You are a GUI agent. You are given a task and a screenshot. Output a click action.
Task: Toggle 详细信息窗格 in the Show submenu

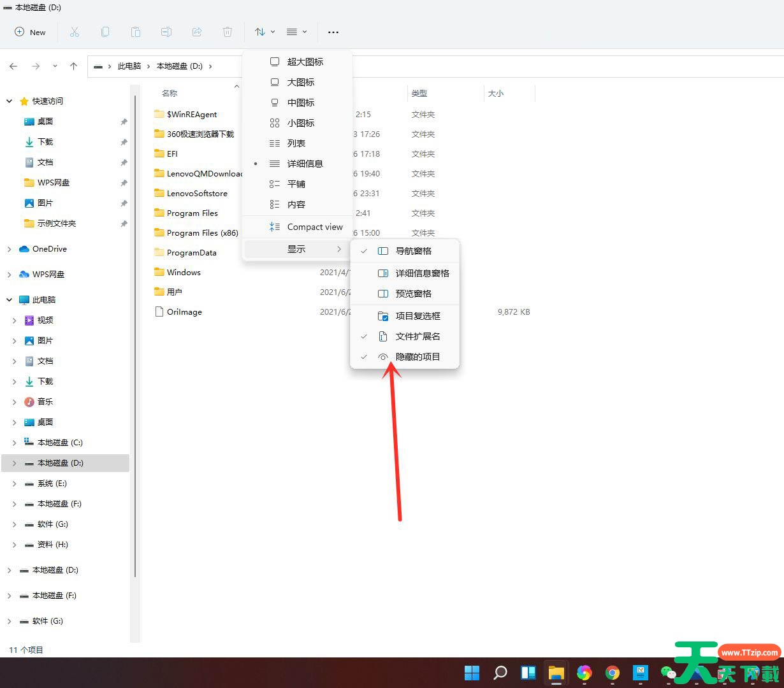pos(405,273)
